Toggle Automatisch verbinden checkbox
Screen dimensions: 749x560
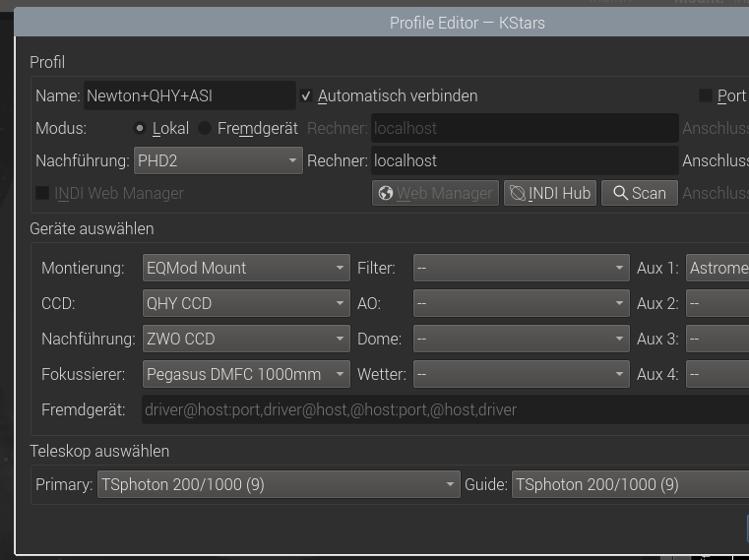(x=306, y=96)
